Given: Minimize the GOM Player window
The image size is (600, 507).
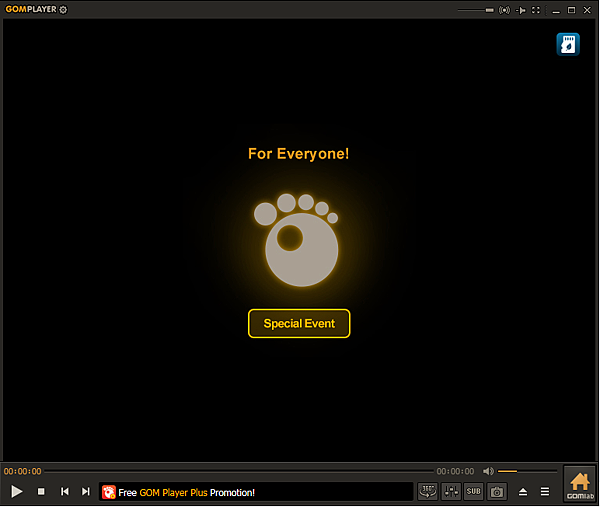Looking at the screenshot, I should tap(556, 11).
